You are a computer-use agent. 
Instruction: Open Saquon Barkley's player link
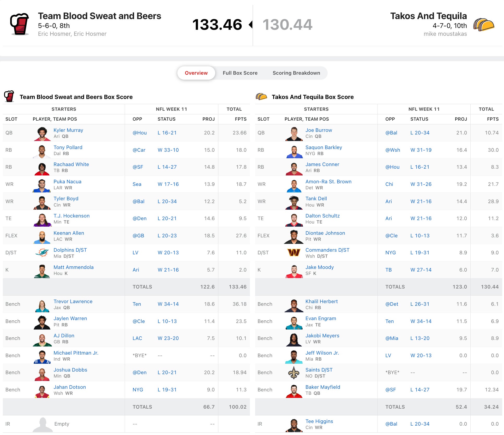pos(323,147)
